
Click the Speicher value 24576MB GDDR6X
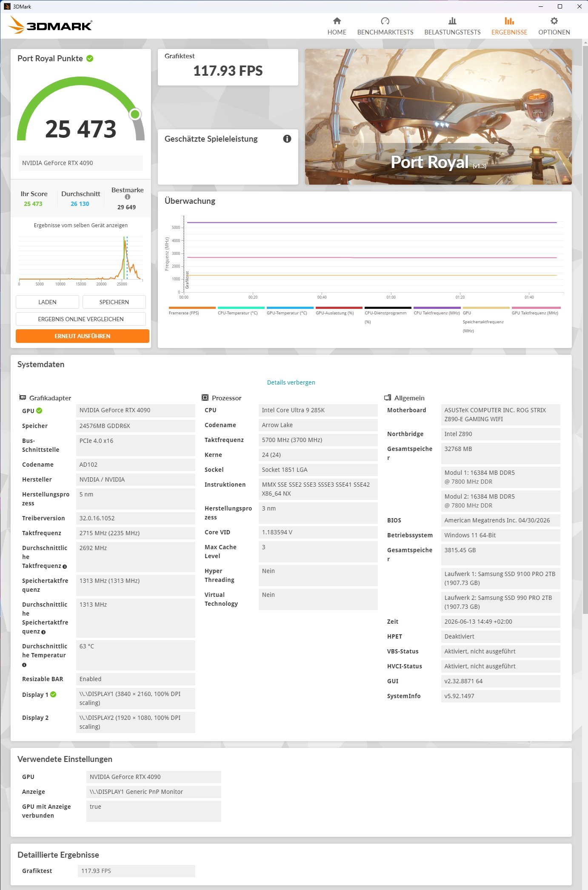[135, 426]
